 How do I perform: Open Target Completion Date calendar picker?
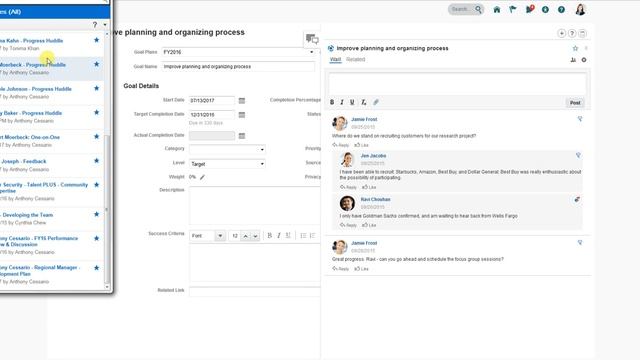click(x=242, y=115)
